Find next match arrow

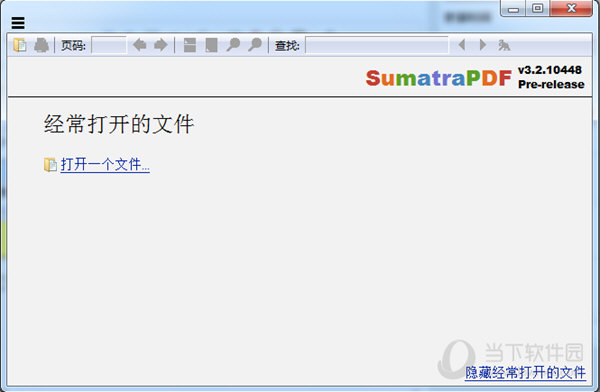(x=483, y=45)
